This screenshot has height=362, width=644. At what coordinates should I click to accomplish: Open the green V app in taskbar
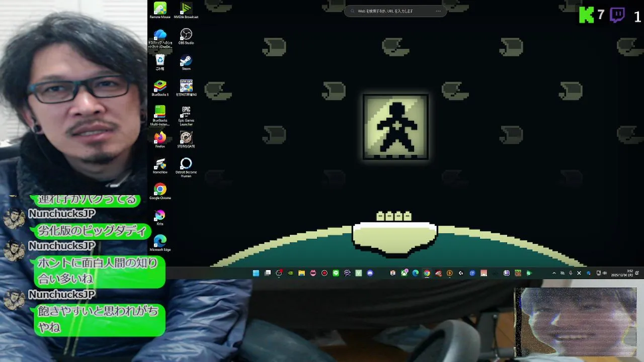click(358, 273)
